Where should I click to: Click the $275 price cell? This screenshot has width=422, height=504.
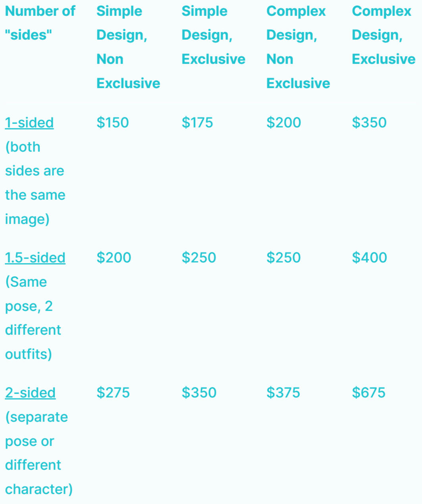click(x=113, y=393)
